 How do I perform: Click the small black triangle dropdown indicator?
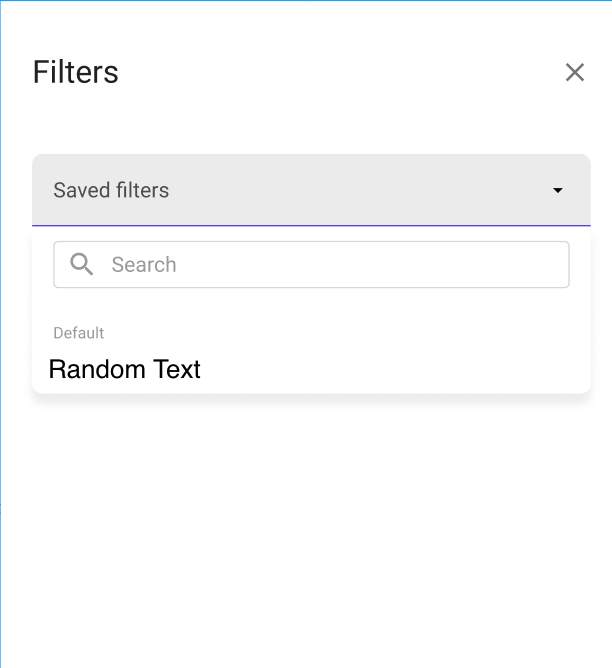point(558,190)
